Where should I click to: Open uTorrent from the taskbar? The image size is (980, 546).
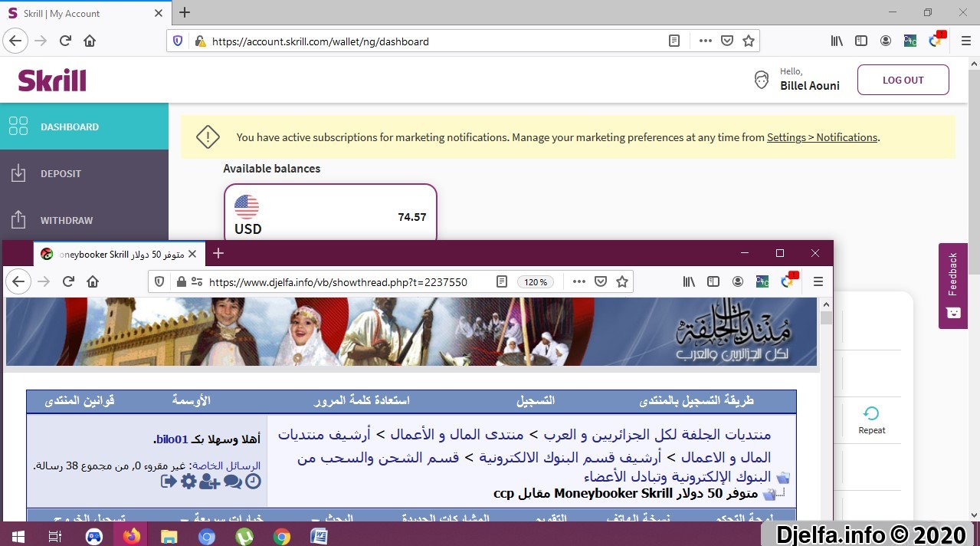[244, 535]
